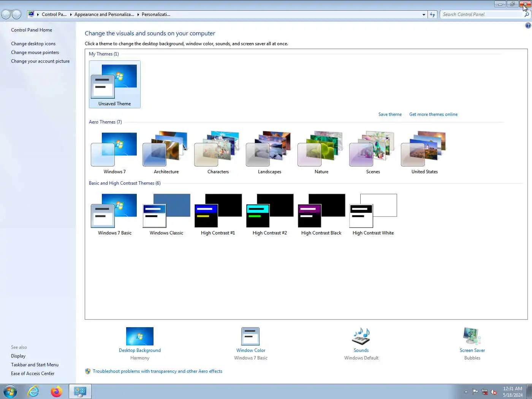The height and width of the screenshot is (399, 532).
Task: Click the muted volume tray icon
Action: [x=494, y=392]
